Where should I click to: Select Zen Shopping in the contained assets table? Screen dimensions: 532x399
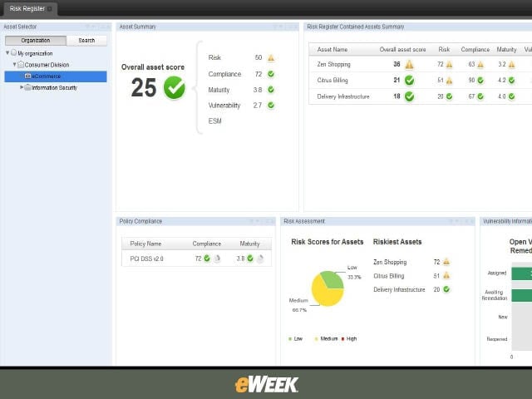pyautogui.click(x=333, y=64)
